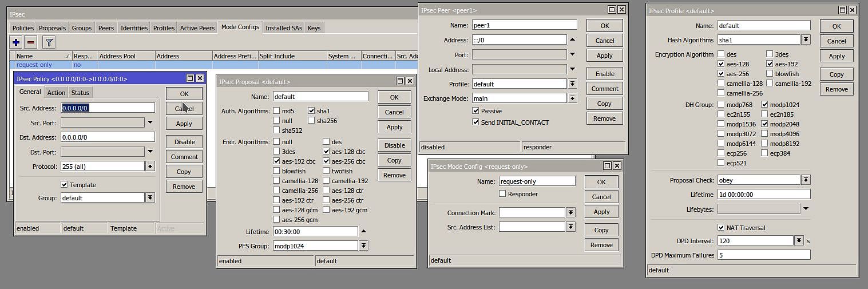Open the Proposal Check dropdown
Viewport: 868px width, 289px height.
tap(806, 180)
